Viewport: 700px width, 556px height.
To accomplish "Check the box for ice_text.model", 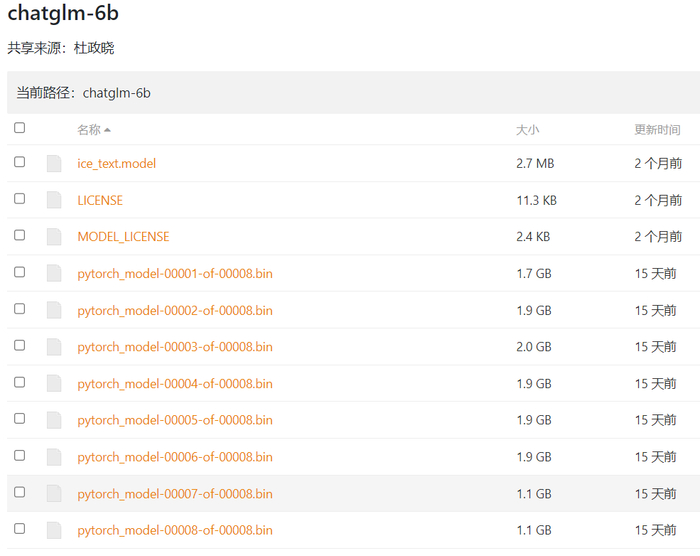I will [x=20, y=162].
